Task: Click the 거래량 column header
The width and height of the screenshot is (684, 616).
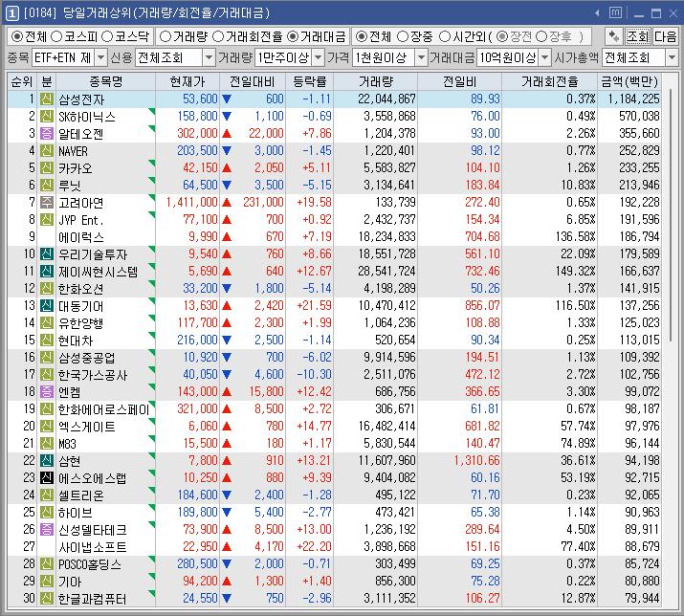Action: click(x=376, y=81)
